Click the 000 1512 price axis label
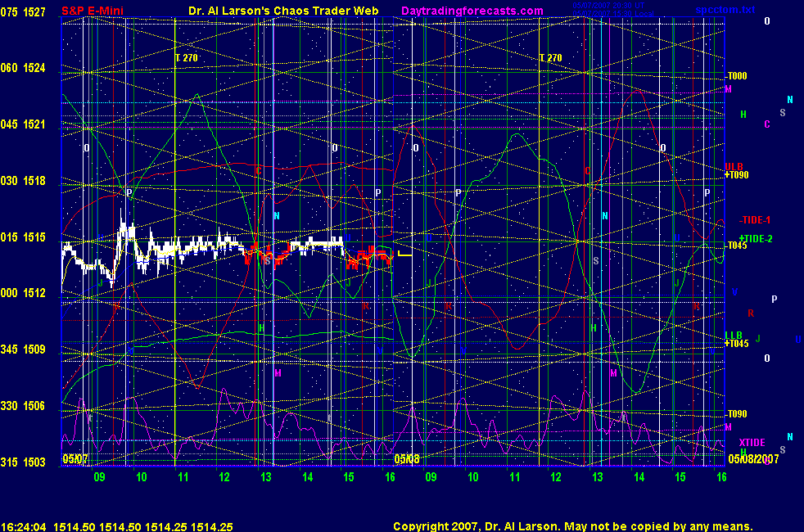 pos(23,293)
